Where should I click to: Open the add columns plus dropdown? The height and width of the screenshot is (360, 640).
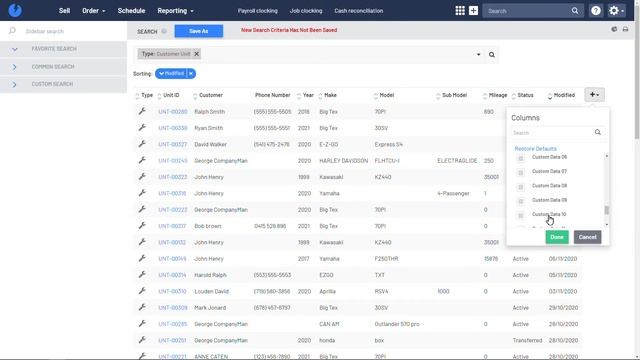coord(594,95)
